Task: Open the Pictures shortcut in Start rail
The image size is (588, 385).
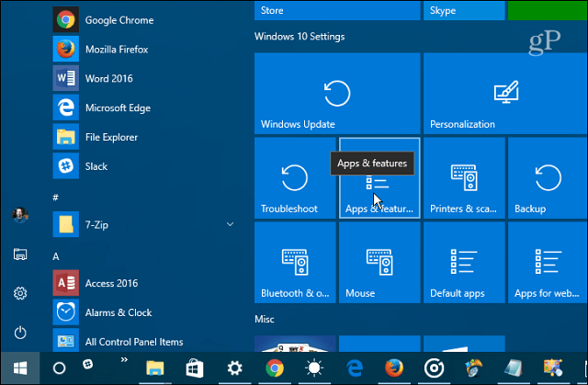Action: tap(20, 255)
